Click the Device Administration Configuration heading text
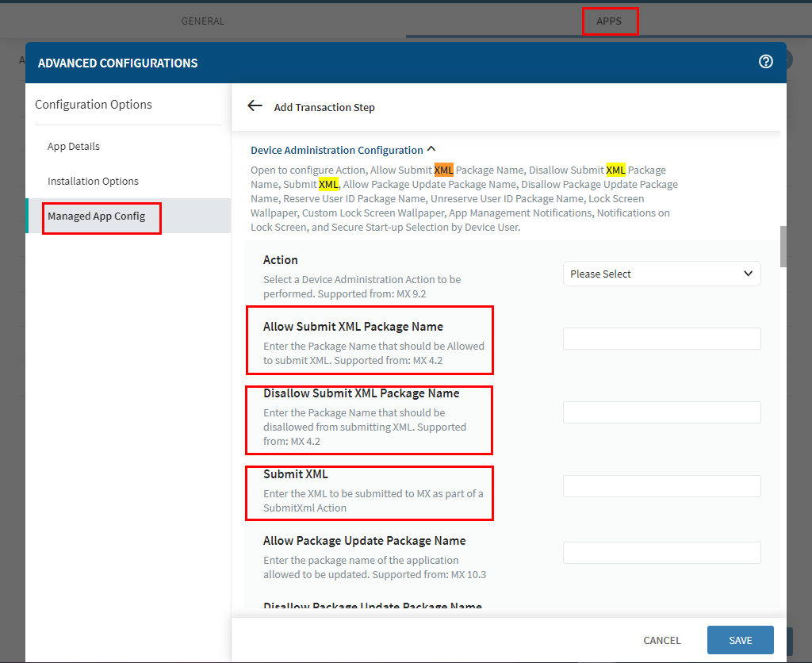 click(337, 150)
